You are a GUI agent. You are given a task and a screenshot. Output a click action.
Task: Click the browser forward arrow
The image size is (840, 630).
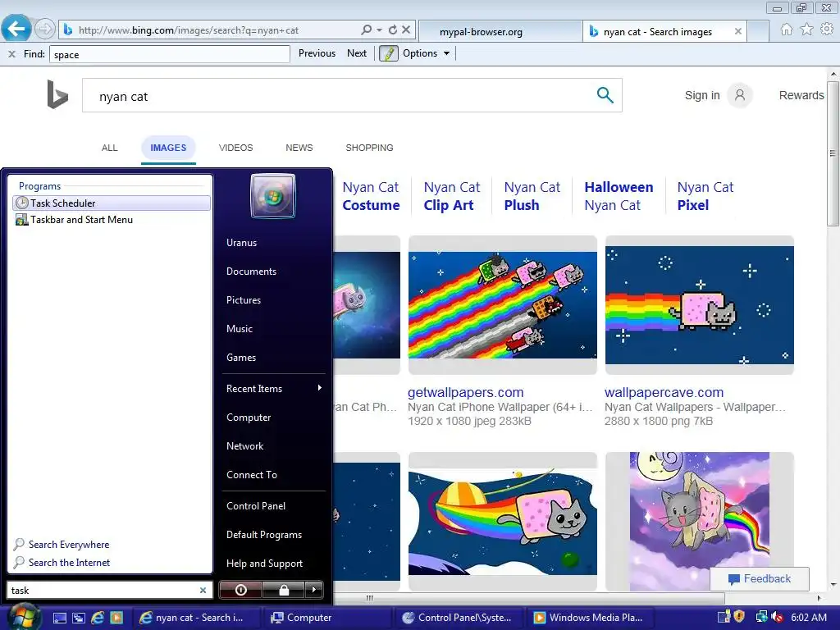pos(45,29)
